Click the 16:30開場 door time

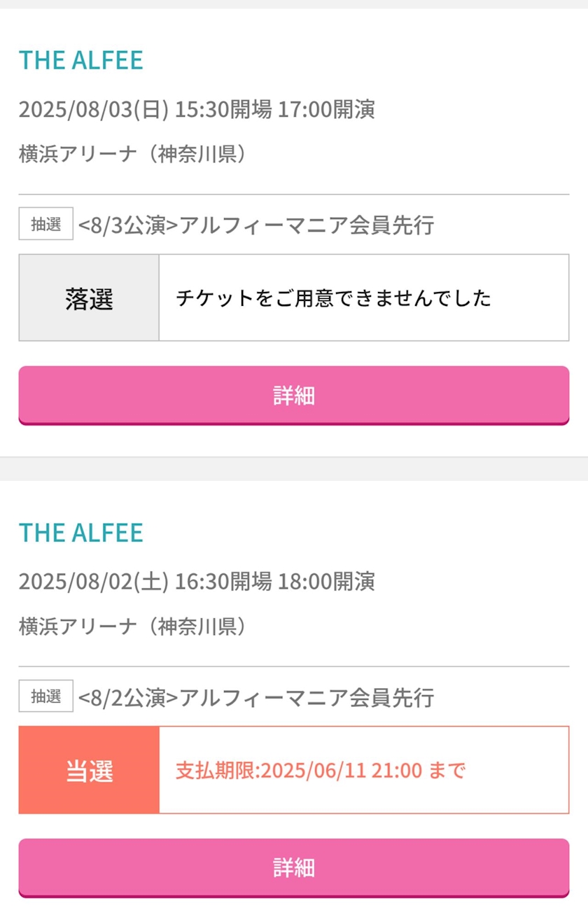point(223,582)
